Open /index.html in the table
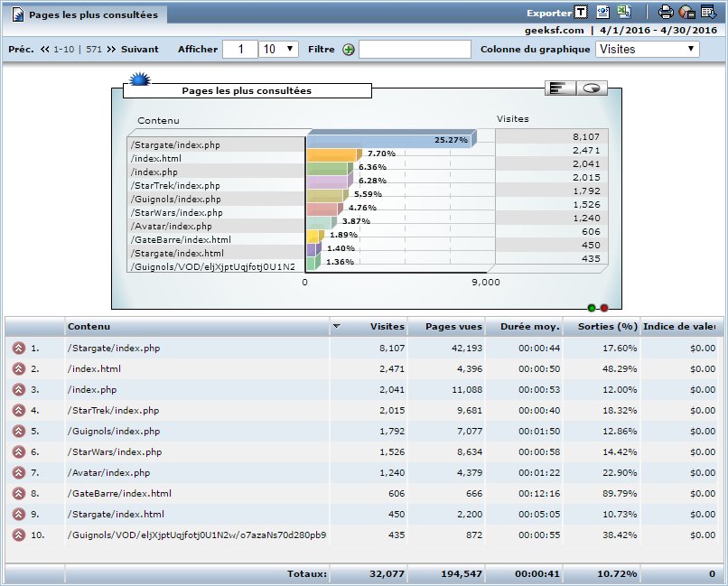 94,369
